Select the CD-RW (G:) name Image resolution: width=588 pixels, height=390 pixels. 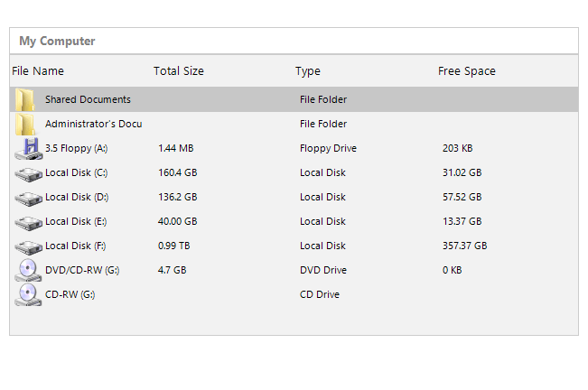70,294
